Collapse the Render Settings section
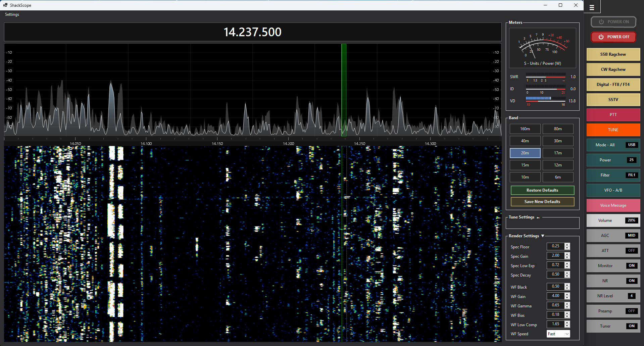Image resolution: width=644 pixels, height=346 pixels. pos(543,236)
